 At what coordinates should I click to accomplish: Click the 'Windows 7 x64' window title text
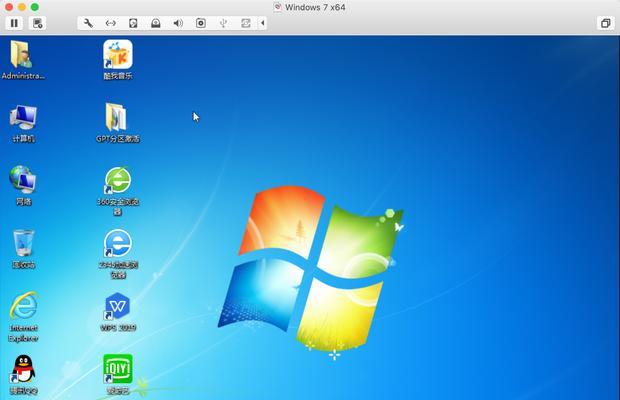(315, 7)
